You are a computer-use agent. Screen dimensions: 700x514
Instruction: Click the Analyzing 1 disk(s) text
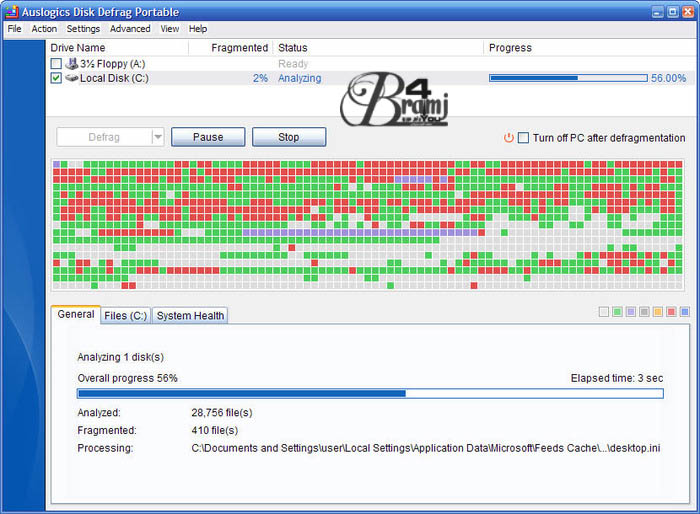(121, 357)
